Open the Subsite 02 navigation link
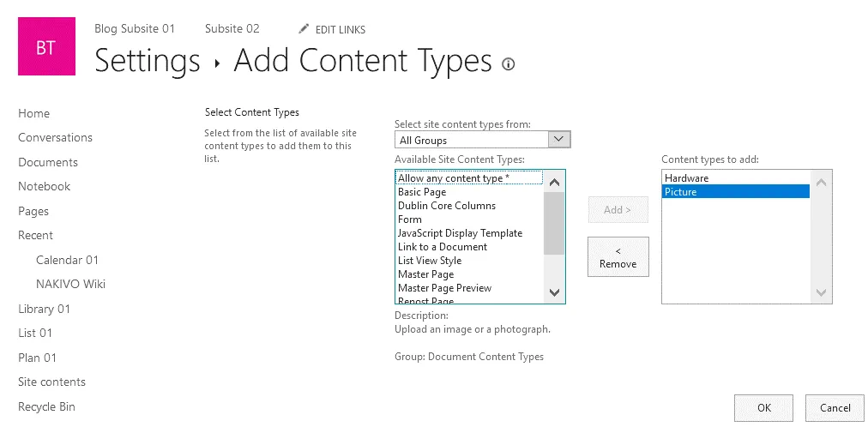The height and width of the screenshot is (427, 868). (232, 28)
